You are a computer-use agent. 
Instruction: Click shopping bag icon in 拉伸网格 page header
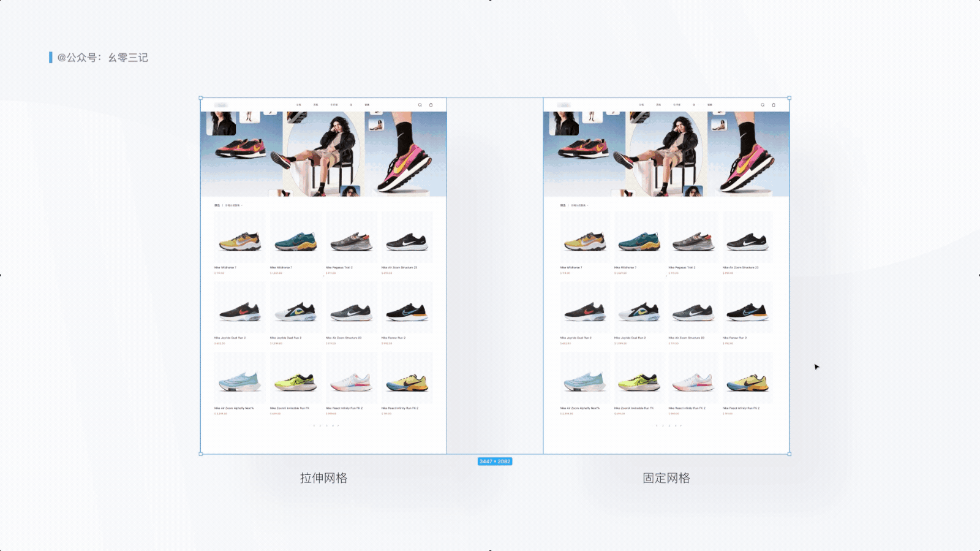(431, 105)
